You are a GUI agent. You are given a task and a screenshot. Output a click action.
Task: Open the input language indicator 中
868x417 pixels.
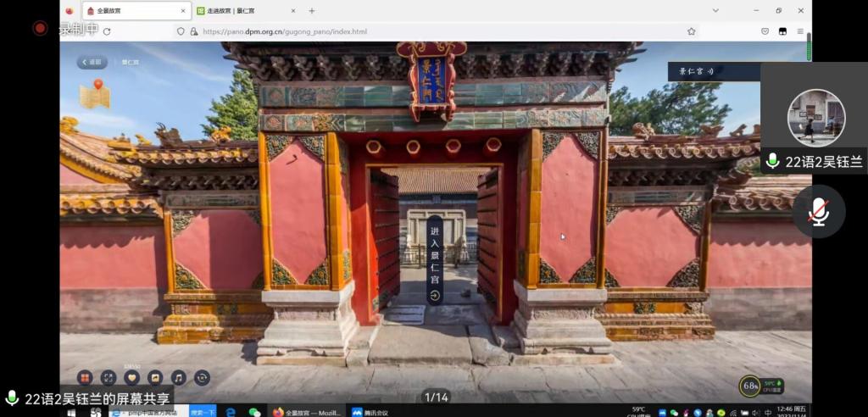(x=768, y=412)
